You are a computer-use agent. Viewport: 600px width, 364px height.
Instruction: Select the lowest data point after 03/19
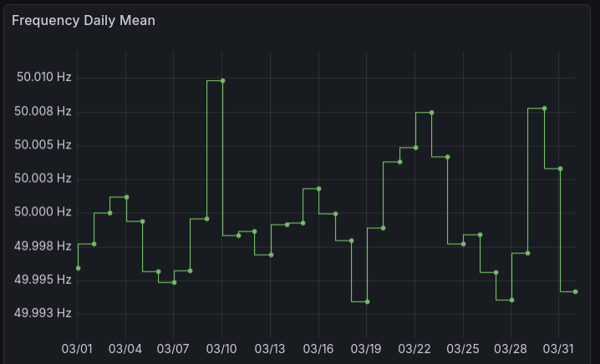(x=367, y=301)
